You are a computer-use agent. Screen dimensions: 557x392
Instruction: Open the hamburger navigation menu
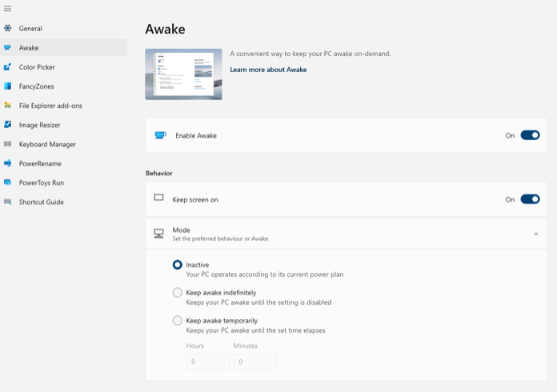point(7,9)
